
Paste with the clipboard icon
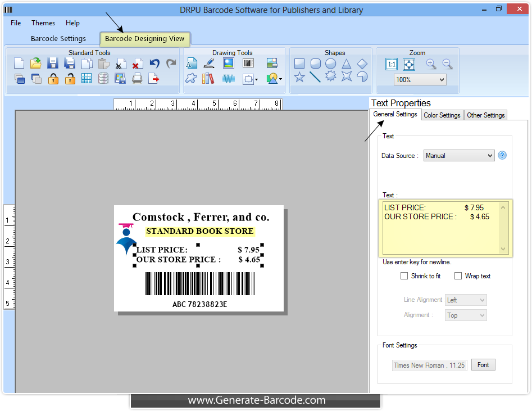(103, 64)
